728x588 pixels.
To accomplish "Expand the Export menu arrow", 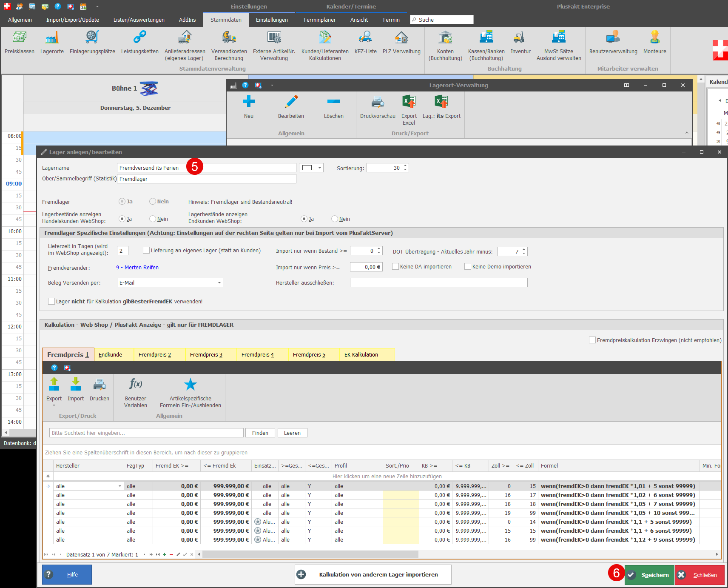I will [54, 405].
